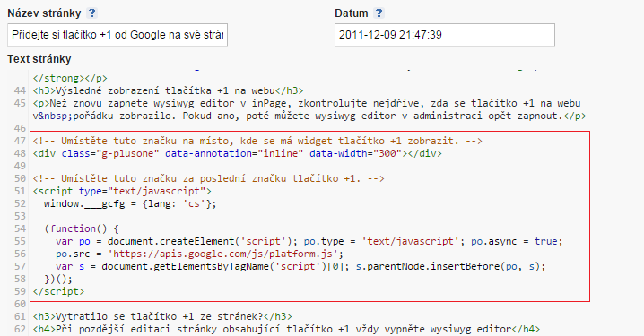The image size is (644, 336).
Task: Select the Datum label
Action: coord(352,13)
